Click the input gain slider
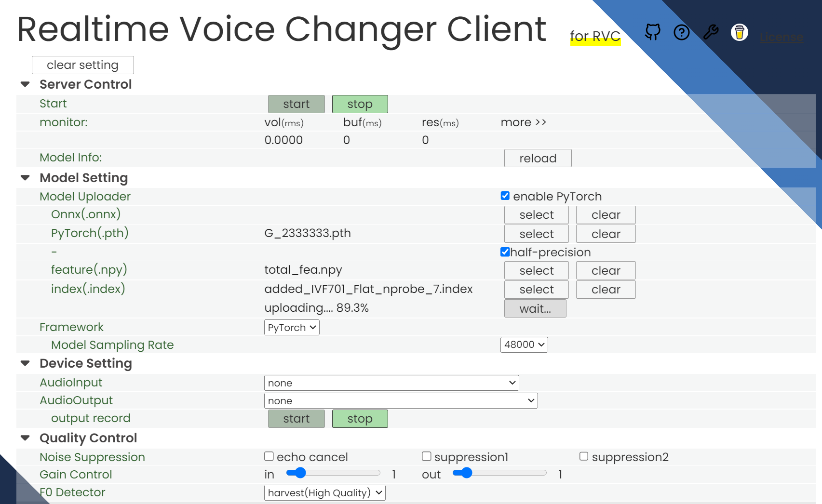This screenshot has width=822, height=504. 333,473
